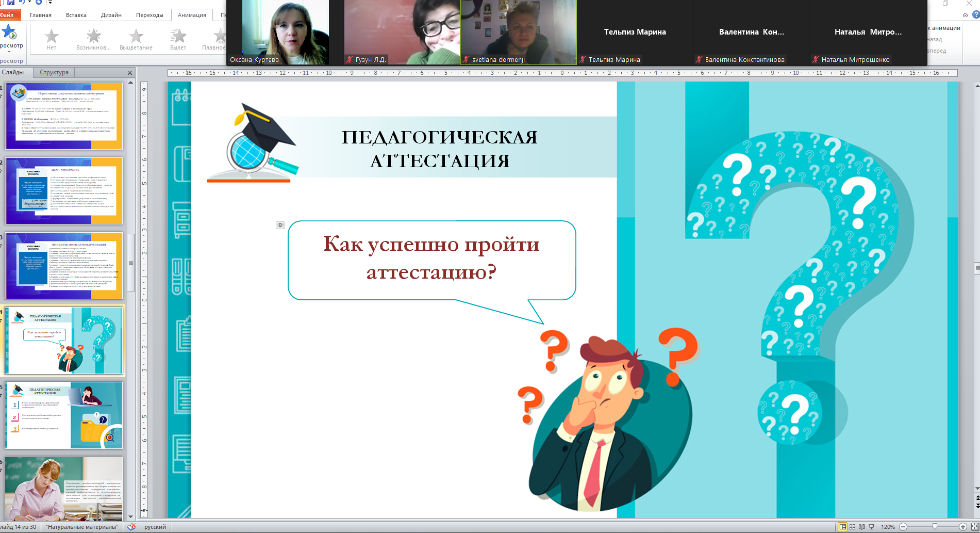Screen dimensions: 980x533
Task: Fit slide to current window icon
Action: (974, 527)
